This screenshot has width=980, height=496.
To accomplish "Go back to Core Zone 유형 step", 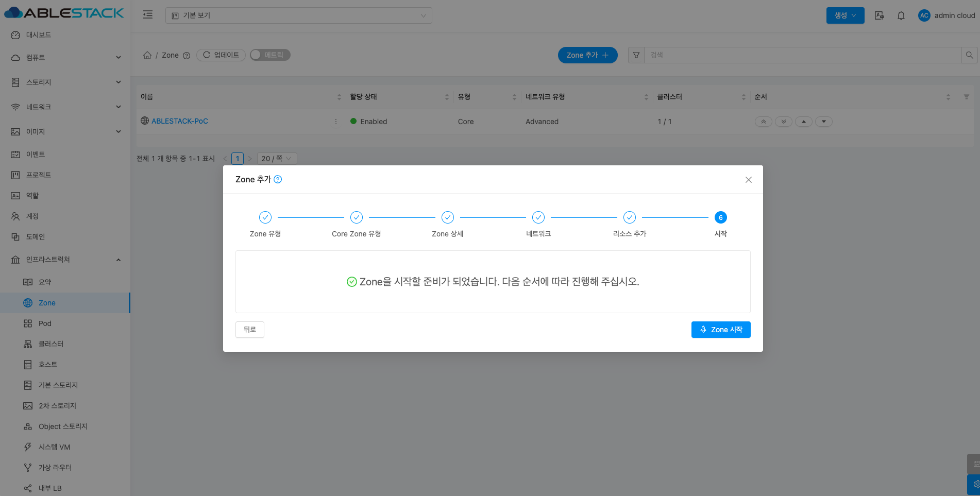I will [x=357, y=217].
